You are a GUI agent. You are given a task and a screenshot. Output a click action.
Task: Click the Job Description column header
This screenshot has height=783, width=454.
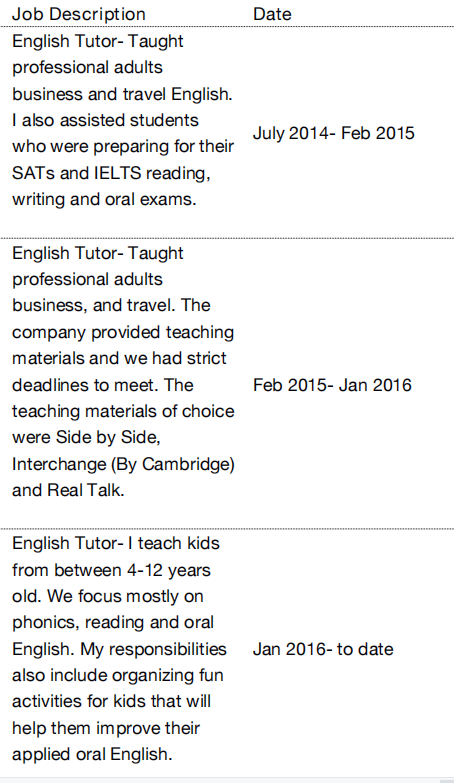[79, 14]
